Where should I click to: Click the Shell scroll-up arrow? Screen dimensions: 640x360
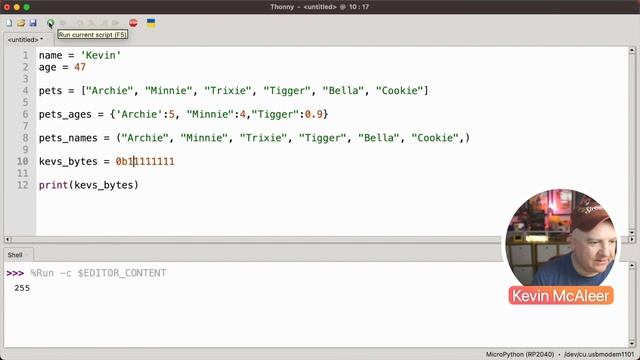(632, 266)
